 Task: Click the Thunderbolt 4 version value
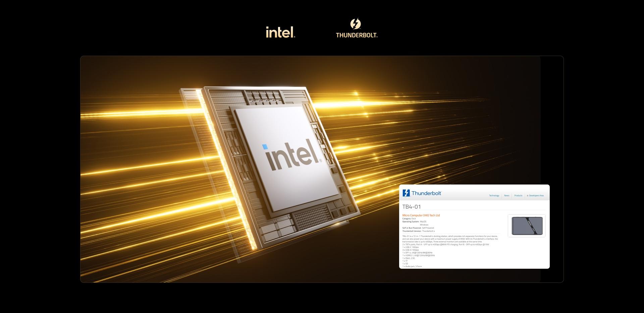[428, 231]
